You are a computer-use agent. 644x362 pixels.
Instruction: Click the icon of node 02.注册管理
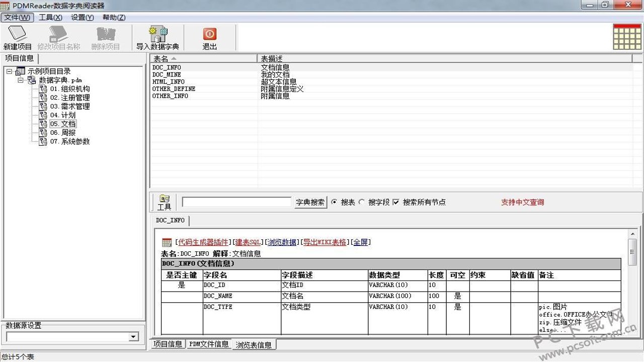pos(43,98)
